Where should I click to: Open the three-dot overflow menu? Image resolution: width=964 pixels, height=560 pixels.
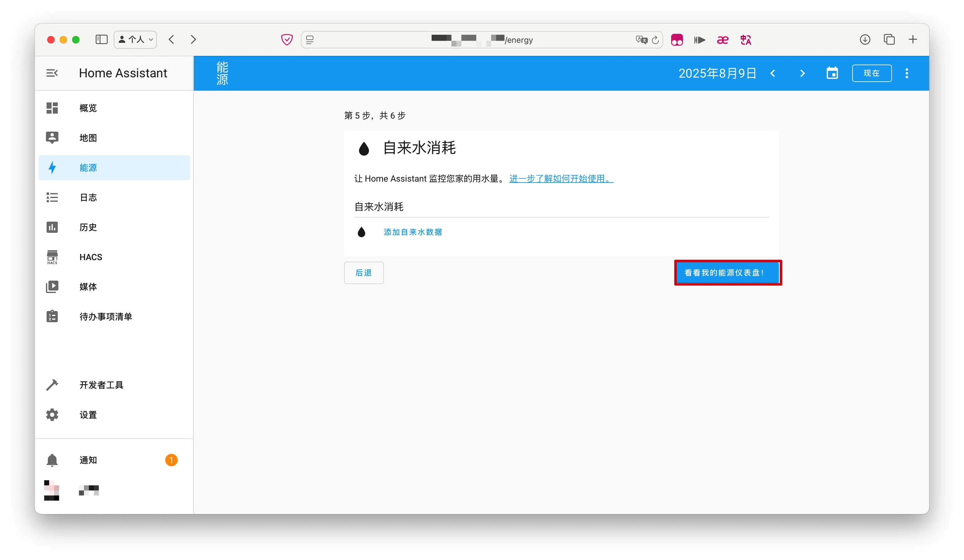(x=907, y=73)
